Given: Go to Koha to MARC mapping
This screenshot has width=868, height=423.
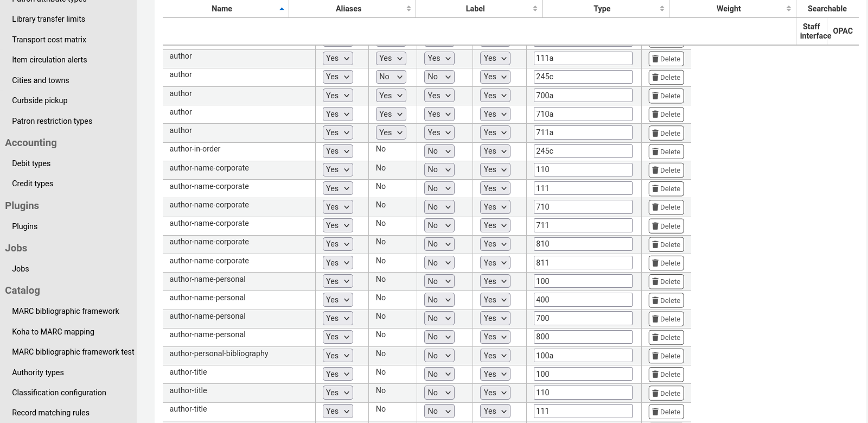Looking at the screenshot, I should coord(53,332).
